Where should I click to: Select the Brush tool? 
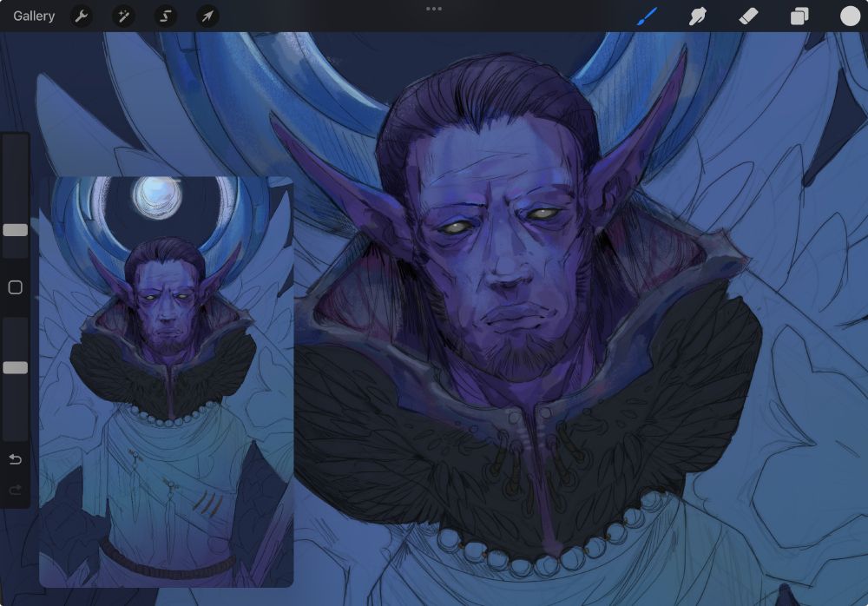[x=648, y=16]
